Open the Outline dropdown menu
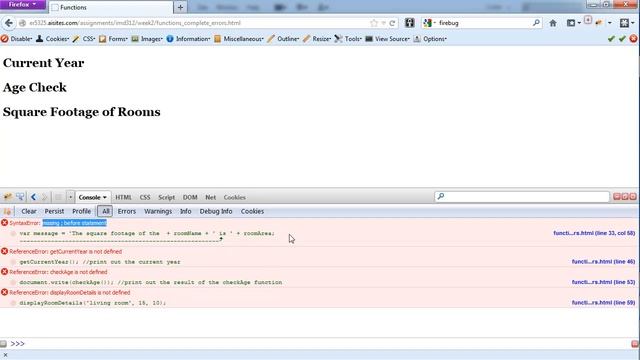640x360 pixels. click(x=283, y=39)
